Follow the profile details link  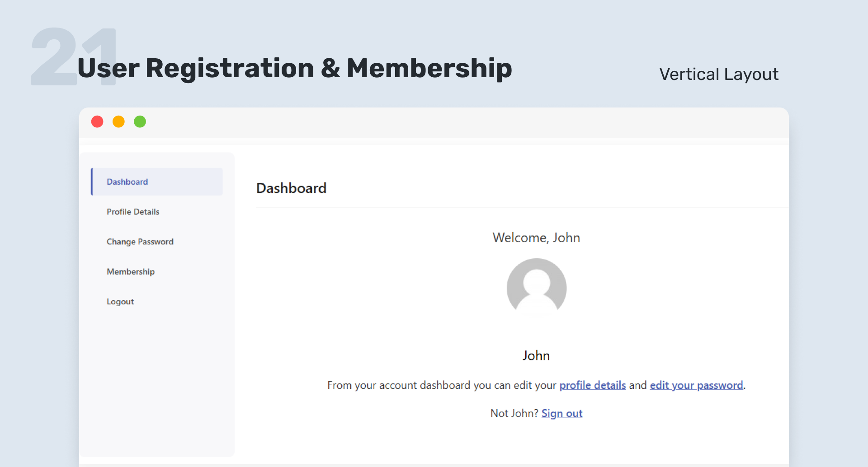click(593, 385)
